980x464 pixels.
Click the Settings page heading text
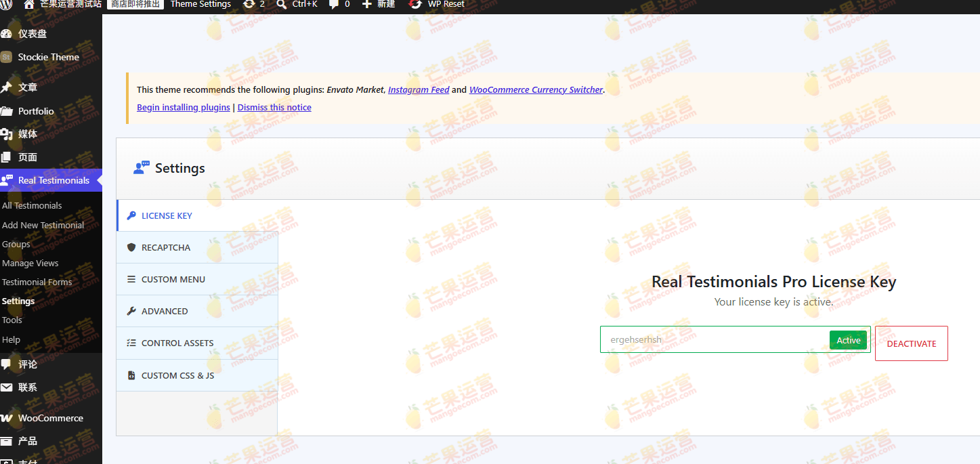[x=180, y=168]
